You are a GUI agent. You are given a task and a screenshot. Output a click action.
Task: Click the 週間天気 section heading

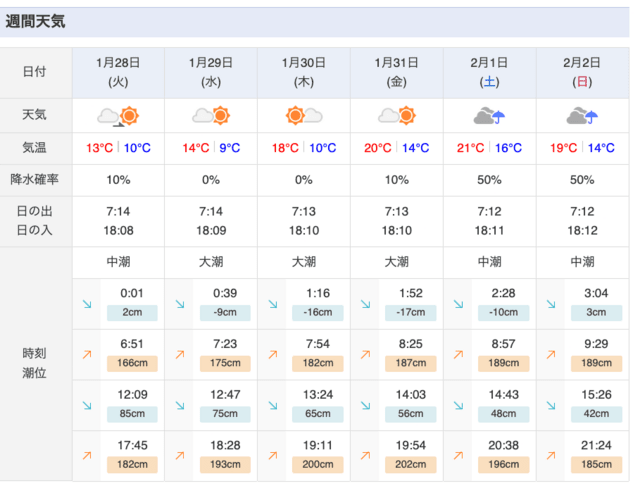point(35,21)
